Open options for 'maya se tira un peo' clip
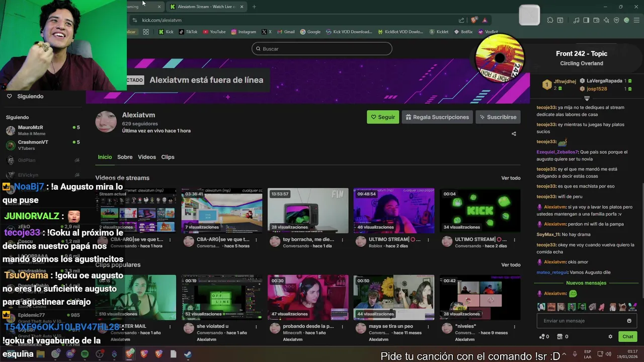644x362 pixels. 428,326
